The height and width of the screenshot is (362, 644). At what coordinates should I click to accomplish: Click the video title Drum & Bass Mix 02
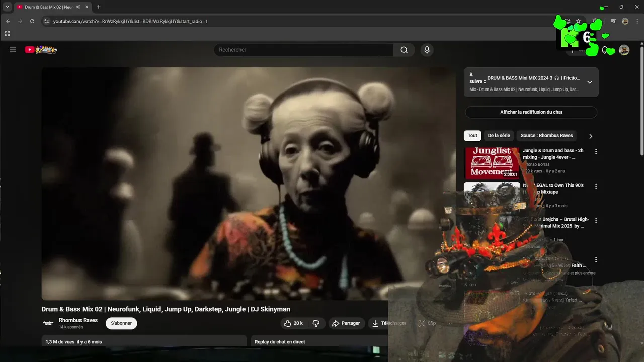[x=166, y=309]
